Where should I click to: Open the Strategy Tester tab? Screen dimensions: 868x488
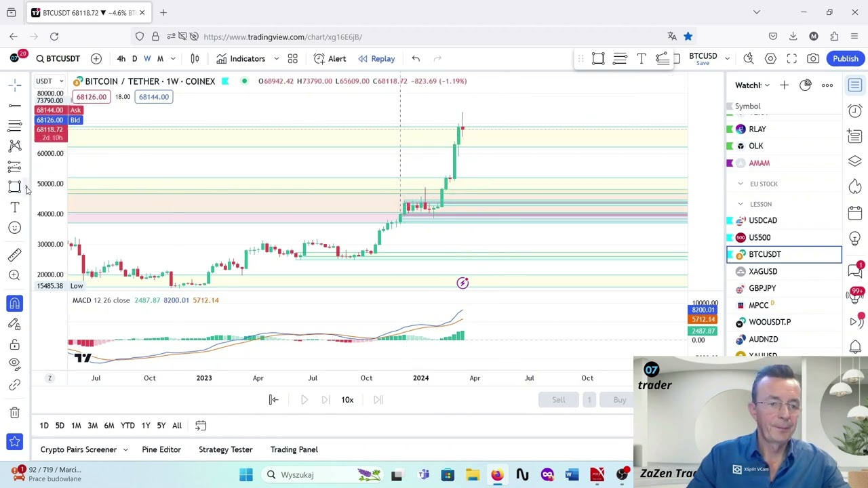click(225, 449)
